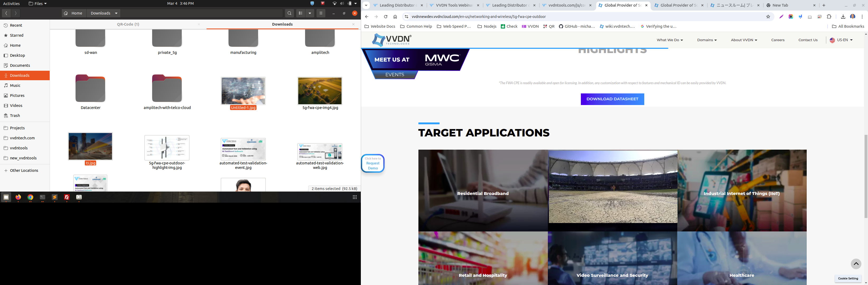Switch to the QR-Code (1) tab
The height and width of the screenshot is (285, 868).
tap(128, 24)
